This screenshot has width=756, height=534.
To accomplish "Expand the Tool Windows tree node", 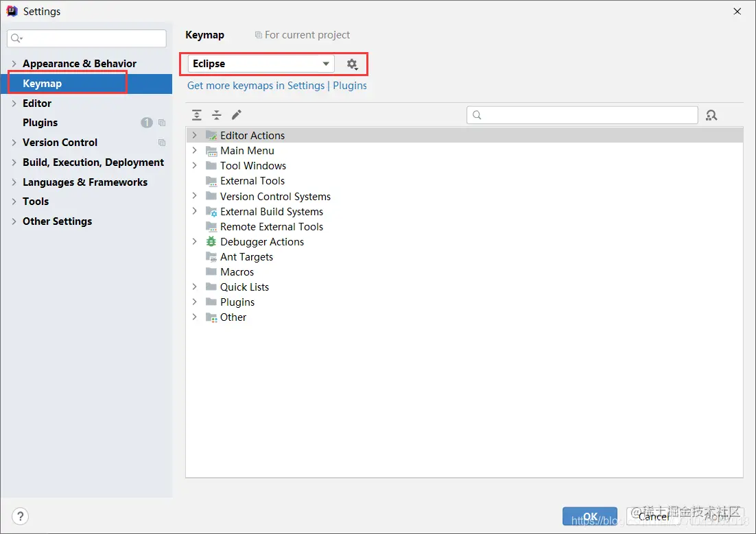I will tap(194, 165).
